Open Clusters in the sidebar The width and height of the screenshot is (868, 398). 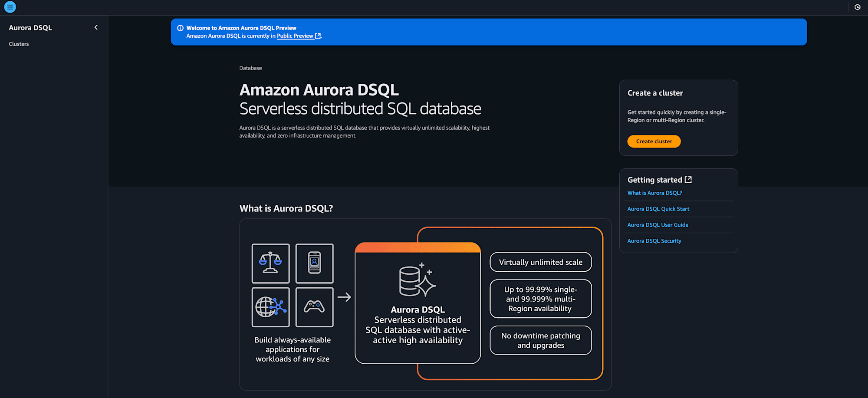click(x=19, y=44)
